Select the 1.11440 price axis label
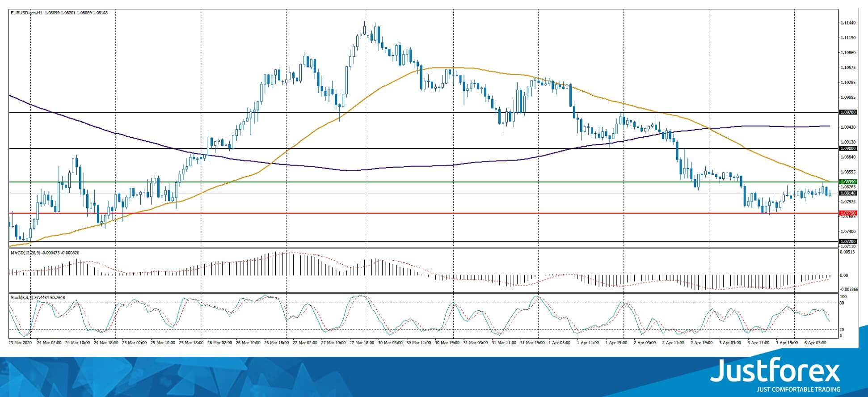 click(x=848, y=23)
